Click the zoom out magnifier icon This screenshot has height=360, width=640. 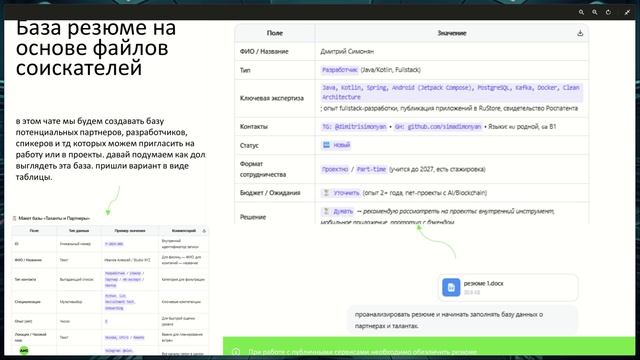point(581,12)
